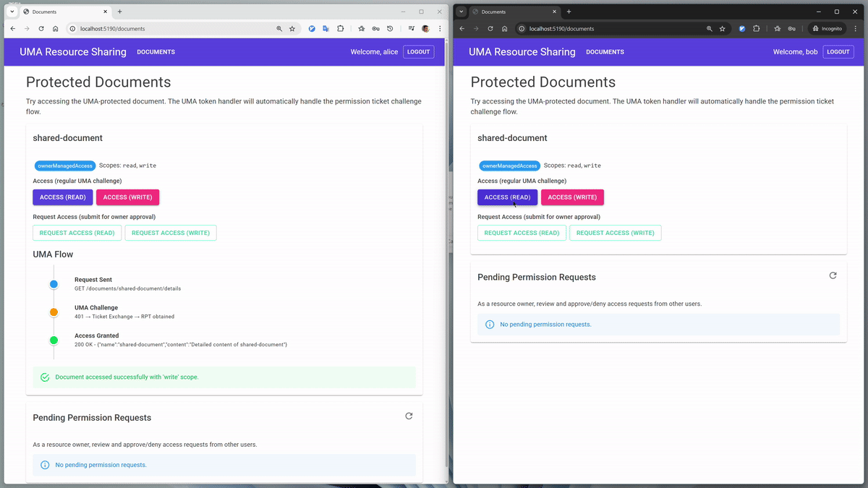Image resolution: width=868 pixels, height=488 pixels.
Task: Open extensions puzzle icon in alice's browser
Action: pyautogui.click(x=341, y=29)
